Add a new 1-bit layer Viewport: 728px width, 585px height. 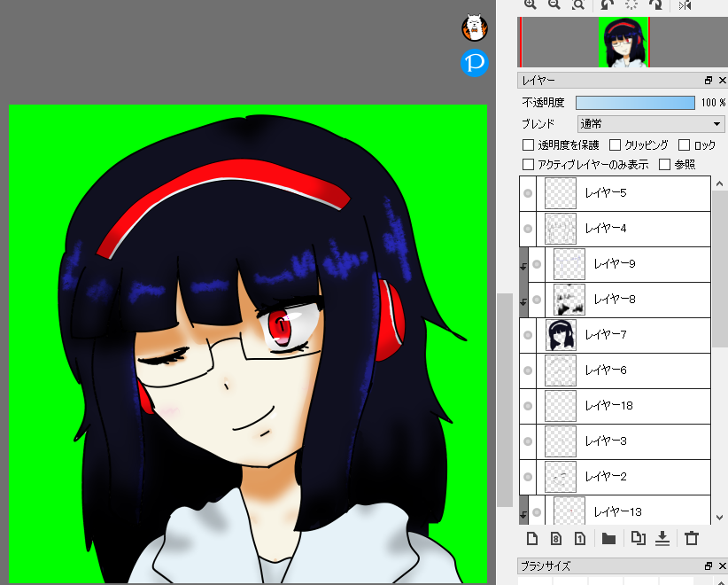point(579,539)
